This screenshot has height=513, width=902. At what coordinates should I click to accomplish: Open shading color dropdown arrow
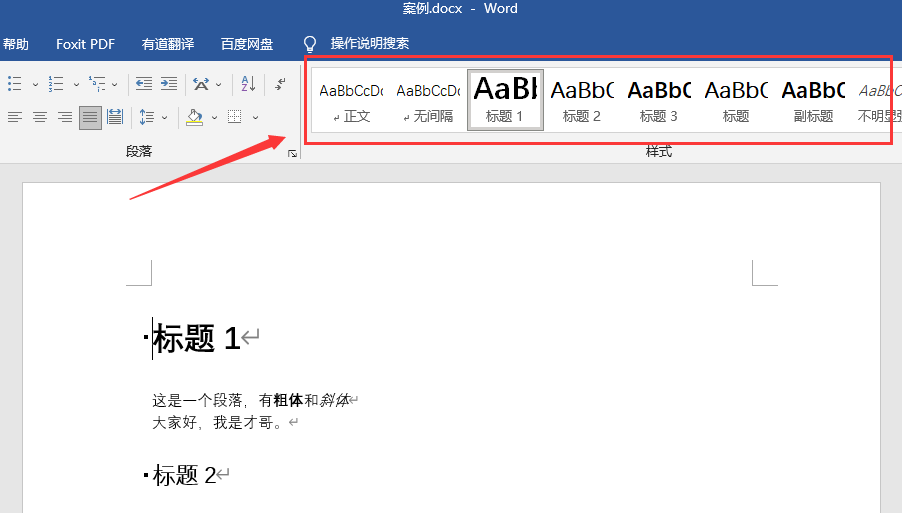(215, 117)
